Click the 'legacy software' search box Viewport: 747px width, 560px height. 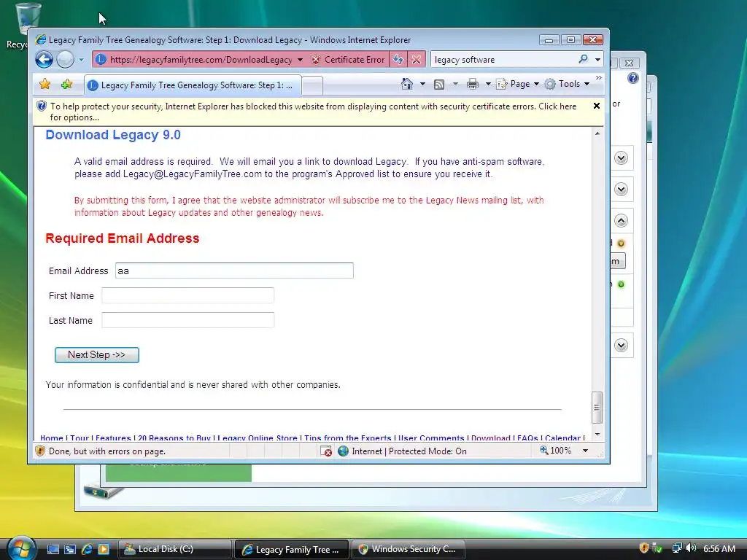coord(504,60)
